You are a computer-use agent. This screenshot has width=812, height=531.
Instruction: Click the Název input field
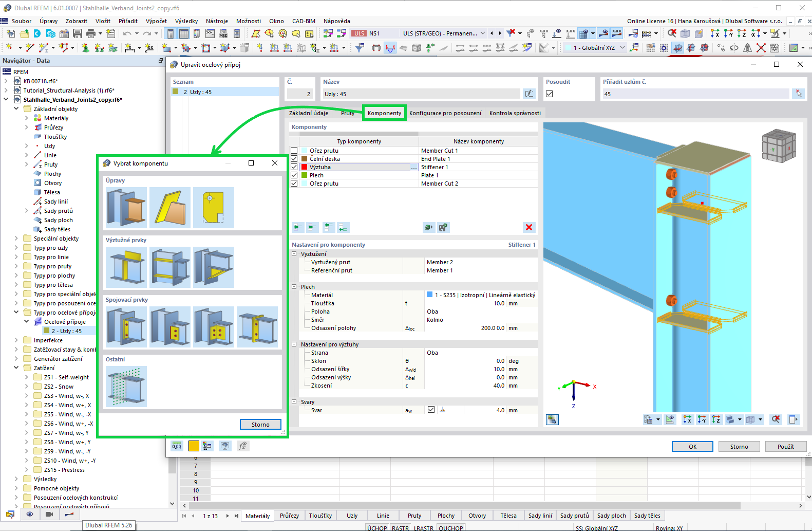pos(421,94)
